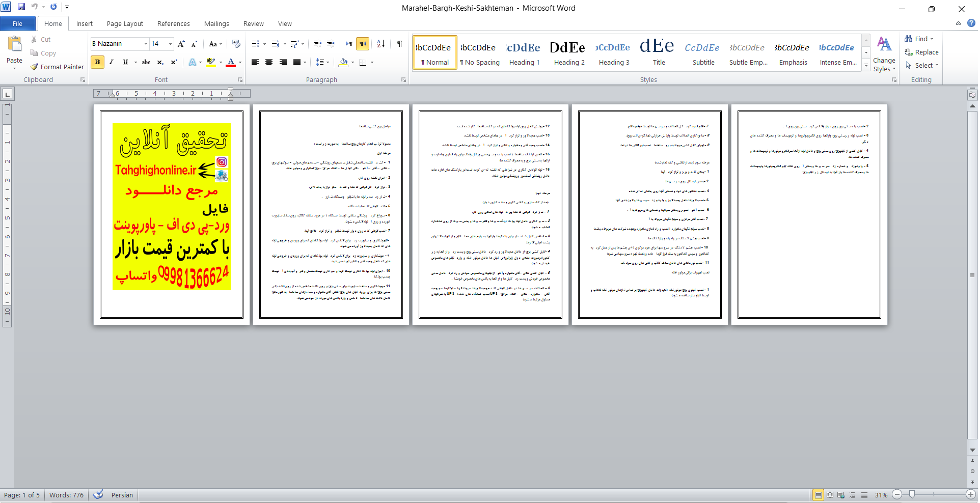Switch to the Review tab
Screen dimensions: 980x503
coord(253,23)
